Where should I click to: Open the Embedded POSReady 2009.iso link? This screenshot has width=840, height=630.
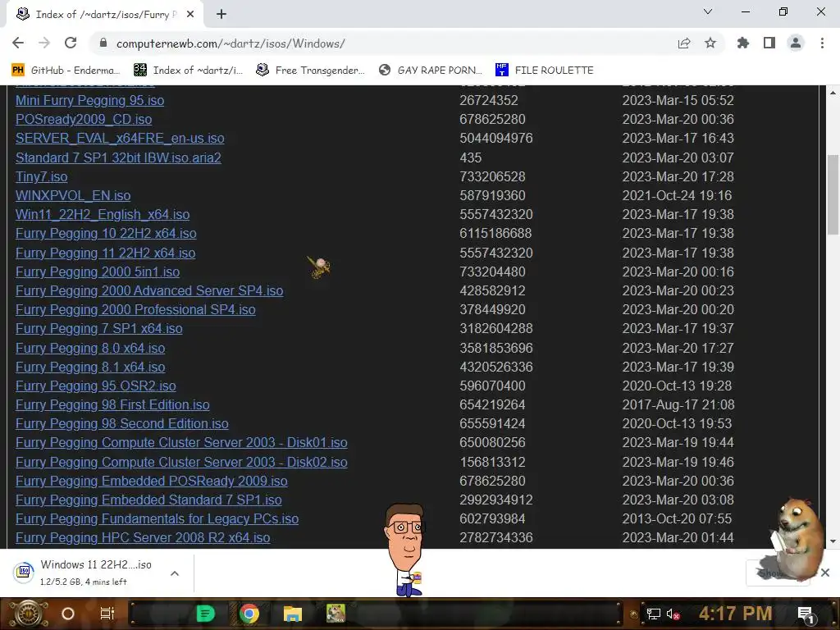(x=152, y=481)
